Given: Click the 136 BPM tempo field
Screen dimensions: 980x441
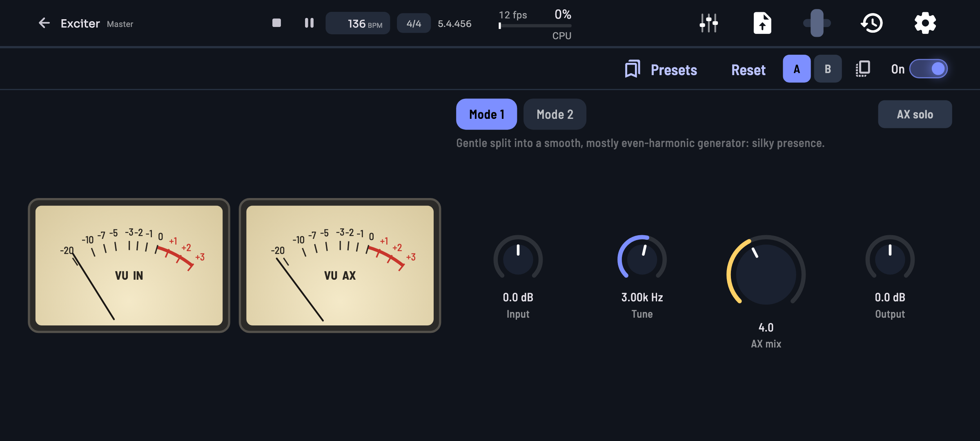Looking at the screenshot, I should [357, 23].
